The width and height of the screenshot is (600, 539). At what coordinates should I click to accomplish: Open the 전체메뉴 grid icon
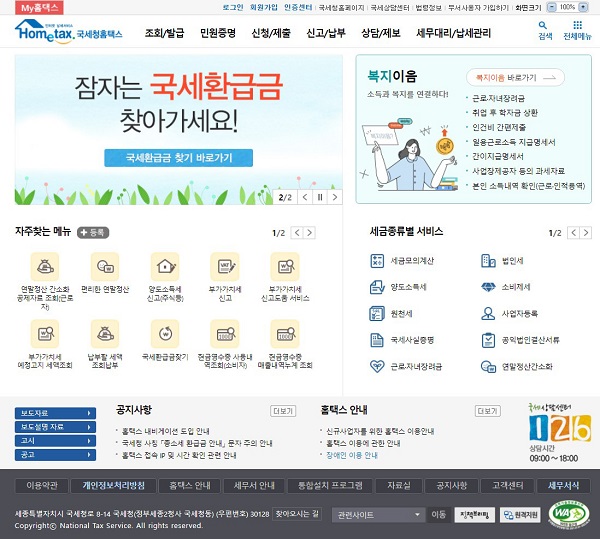577,25
